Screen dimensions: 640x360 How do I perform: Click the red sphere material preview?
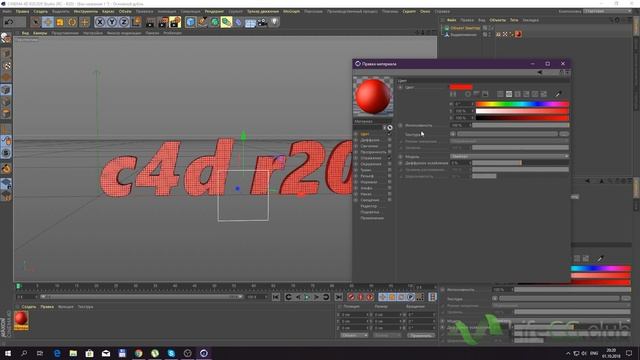click(373, 96)
